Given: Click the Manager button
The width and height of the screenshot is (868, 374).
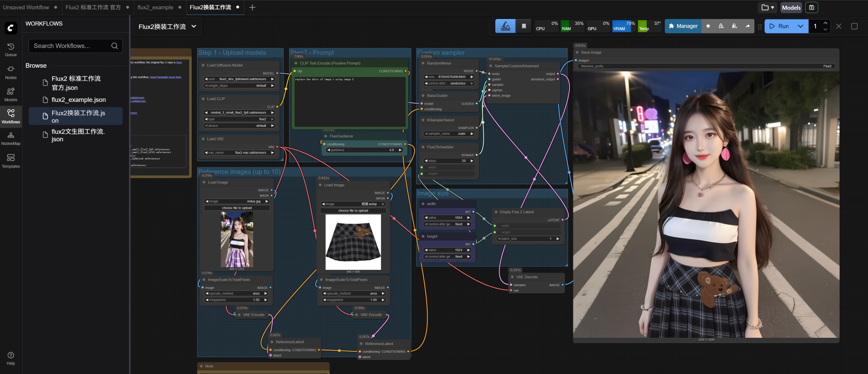Looking at the screenshot, I should pos(683,26).
